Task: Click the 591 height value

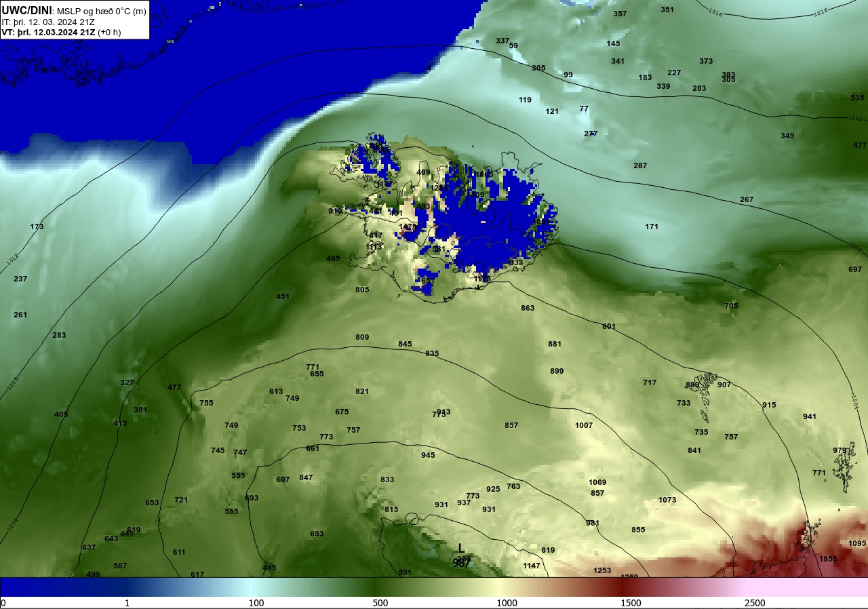Action: click(x=405, y=572)
